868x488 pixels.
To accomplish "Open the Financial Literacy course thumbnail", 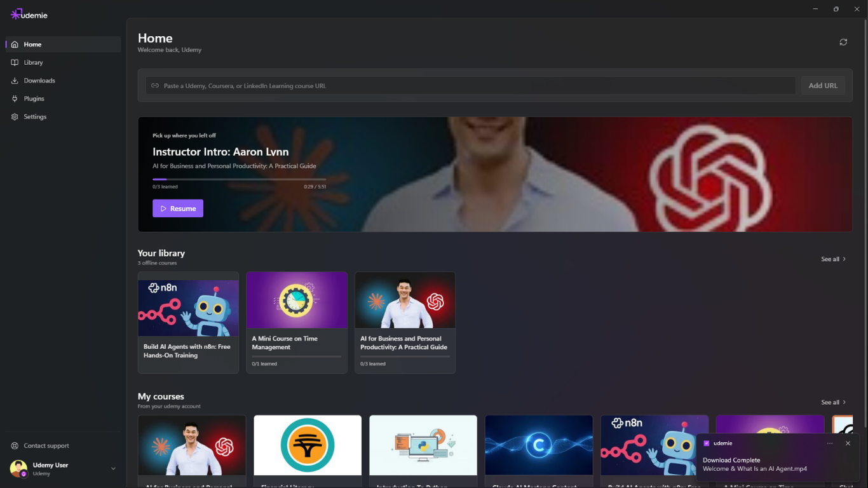I will [308, 445].
